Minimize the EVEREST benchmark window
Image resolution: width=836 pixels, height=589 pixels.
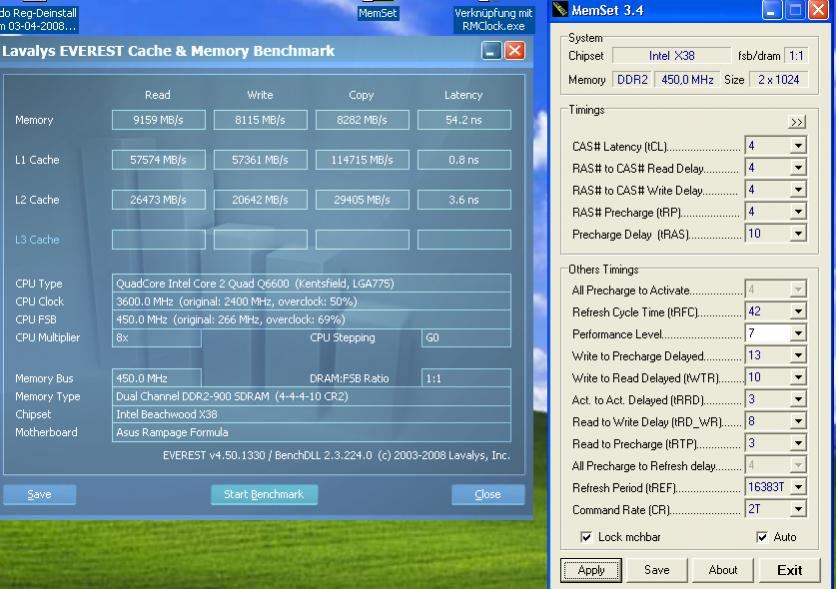coord(491,51)
